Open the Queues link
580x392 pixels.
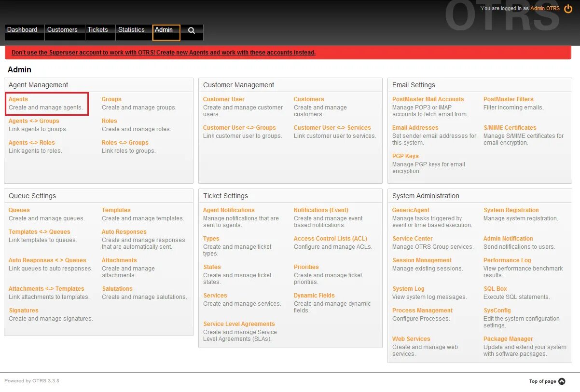coord(19,210)
